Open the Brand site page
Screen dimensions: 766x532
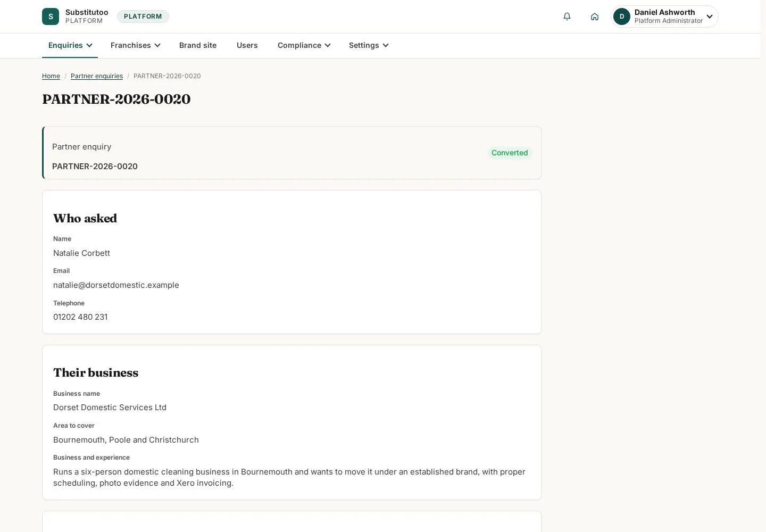198,45
